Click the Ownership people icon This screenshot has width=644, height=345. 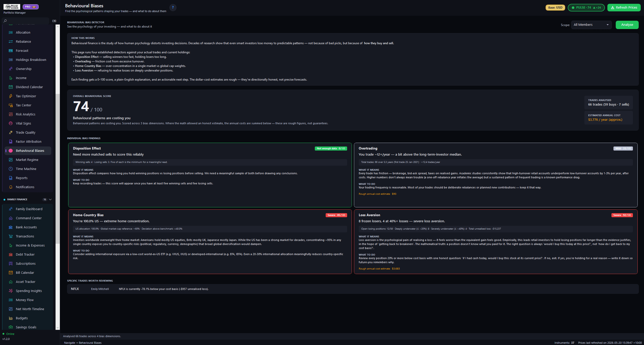11,69
